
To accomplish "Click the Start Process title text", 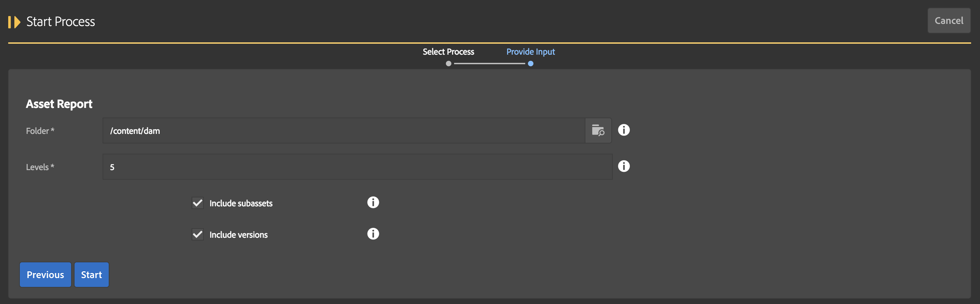I will coord(60,22).
